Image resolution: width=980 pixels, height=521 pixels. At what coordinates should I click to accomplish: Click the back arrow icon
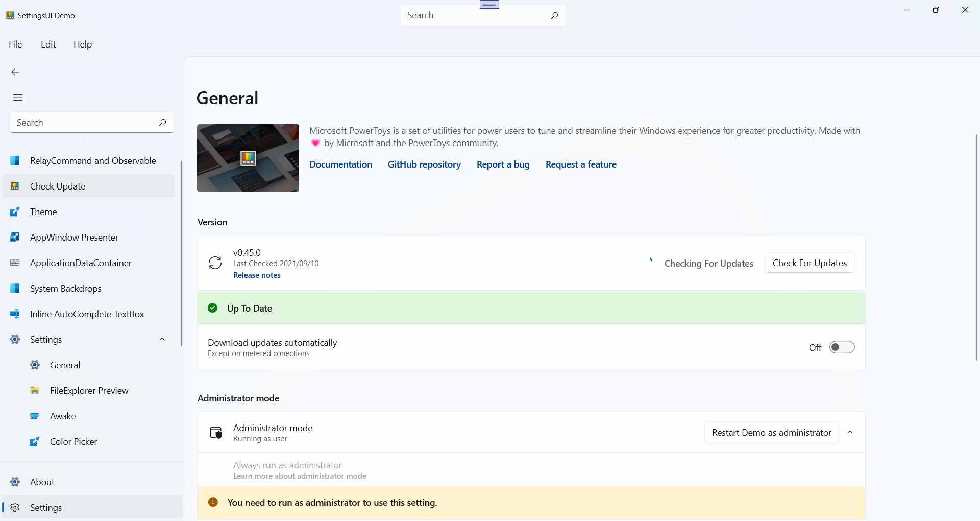pos(15,72)
